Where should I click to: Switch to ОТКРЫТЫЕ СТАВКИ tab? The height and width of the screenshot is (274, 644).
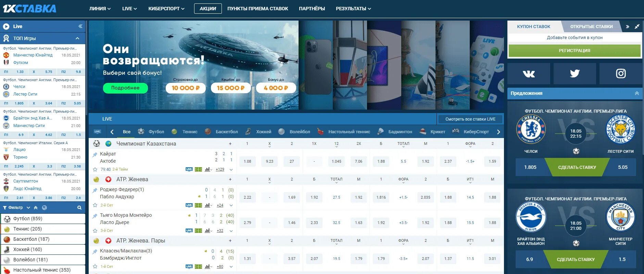pyautogui.click(x=592, y=26)
